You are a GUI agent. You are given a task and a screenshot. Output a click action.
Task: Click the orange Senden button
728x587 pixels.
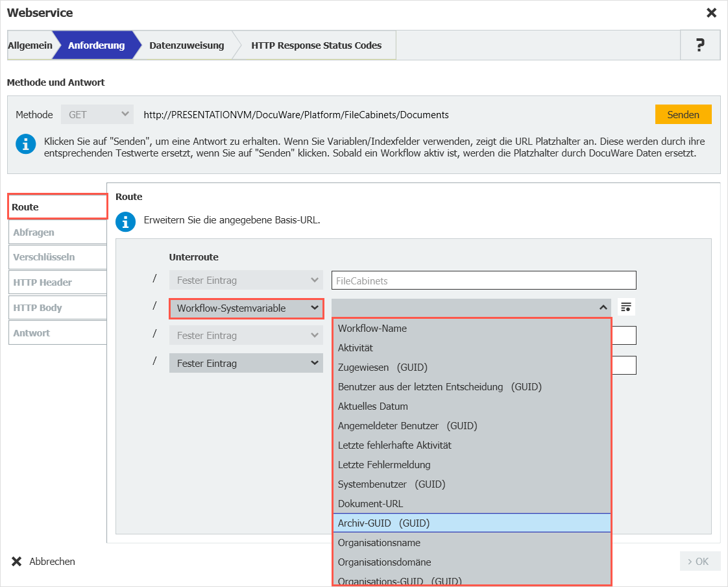683,114
